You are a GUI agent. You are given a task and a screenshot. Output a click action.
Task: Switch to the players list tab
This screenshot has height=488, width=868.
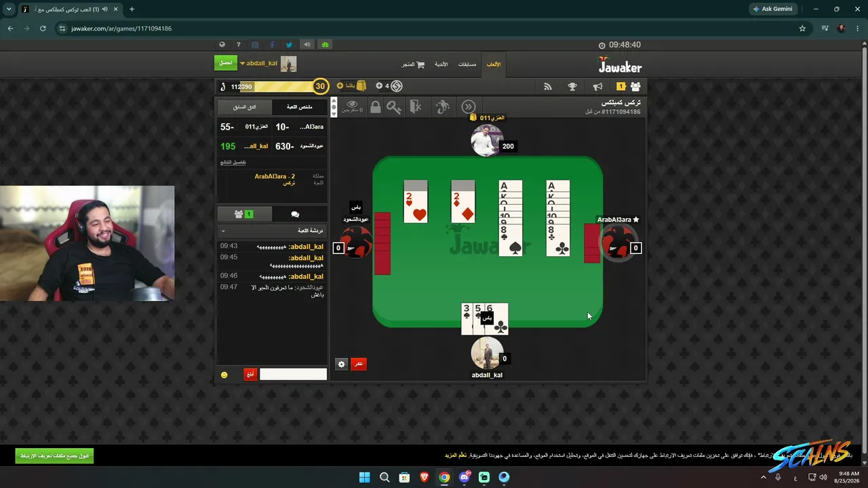[244, 214]
